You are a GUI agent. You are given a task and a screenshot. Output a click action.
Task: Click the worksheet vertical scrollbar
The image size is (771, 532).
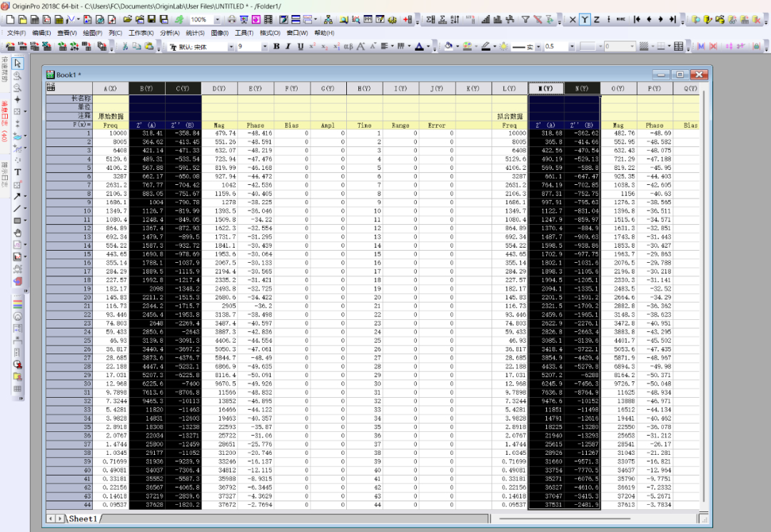[x=704, y=295]
